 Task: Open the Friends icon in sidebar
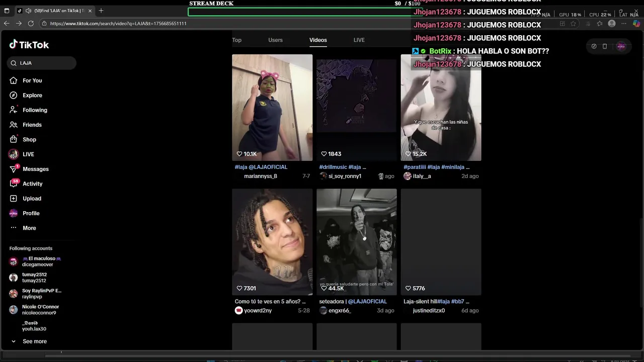14,125
